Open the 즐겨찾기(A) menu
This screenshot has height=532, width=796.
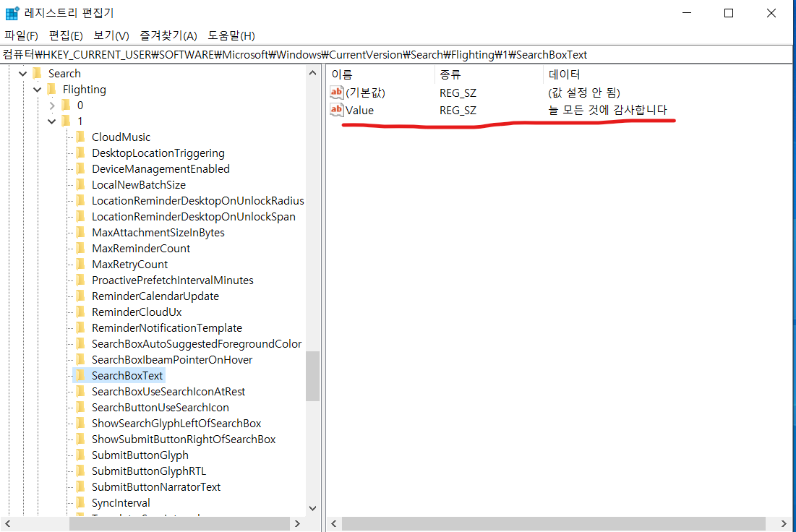[168, 35]
